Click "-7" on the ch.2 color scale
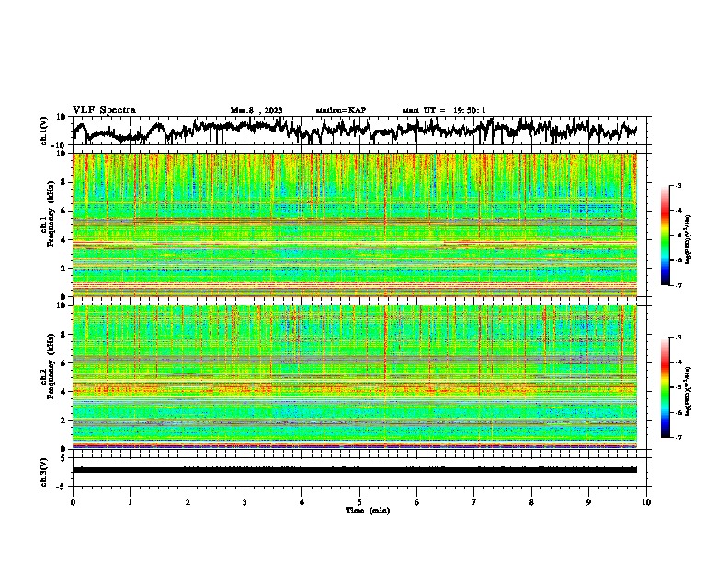This screenshot has height=563, width=728. (x=677, y=437)
